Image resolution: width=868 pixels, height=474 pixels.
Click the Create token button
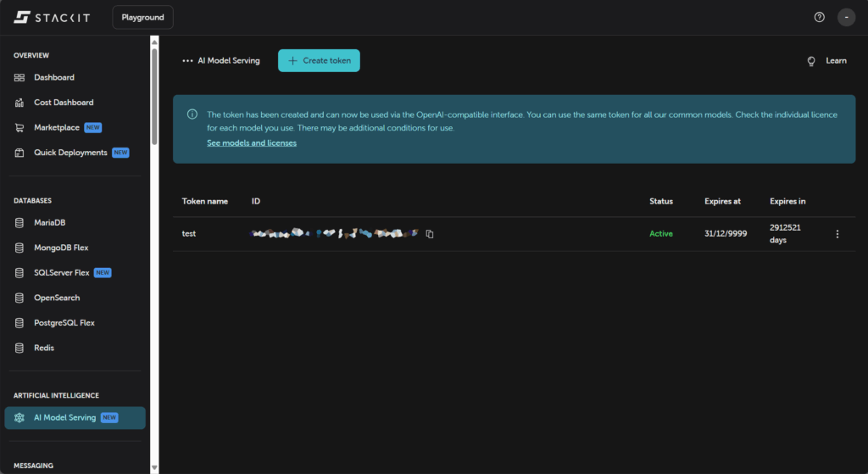tap(319, 61)
